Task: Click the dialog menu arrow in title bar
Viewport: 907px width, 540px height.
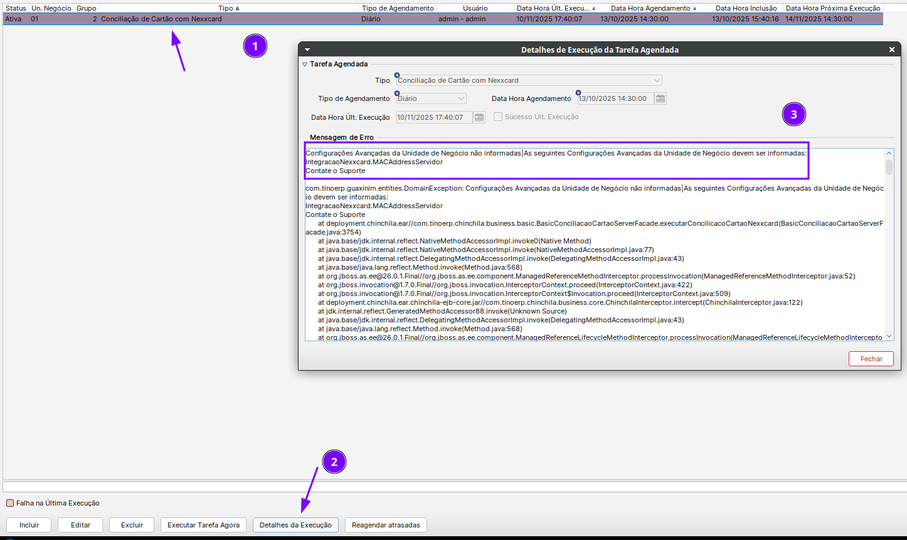Action: point(307,49)
